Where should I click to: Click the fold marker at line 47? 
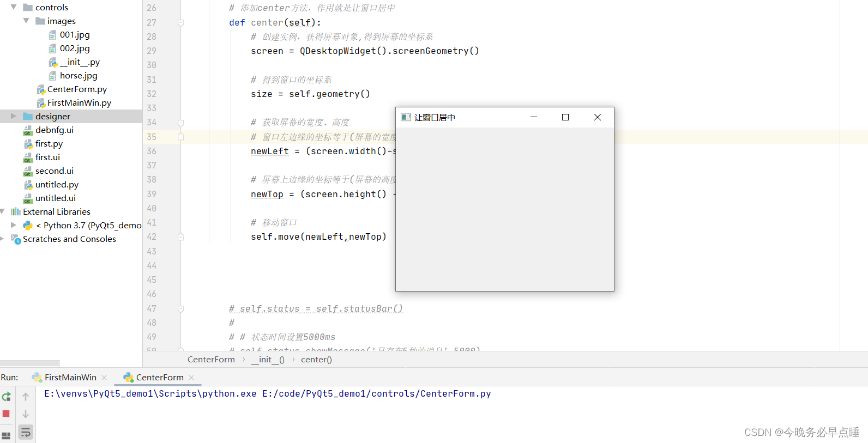click(180, 309)
